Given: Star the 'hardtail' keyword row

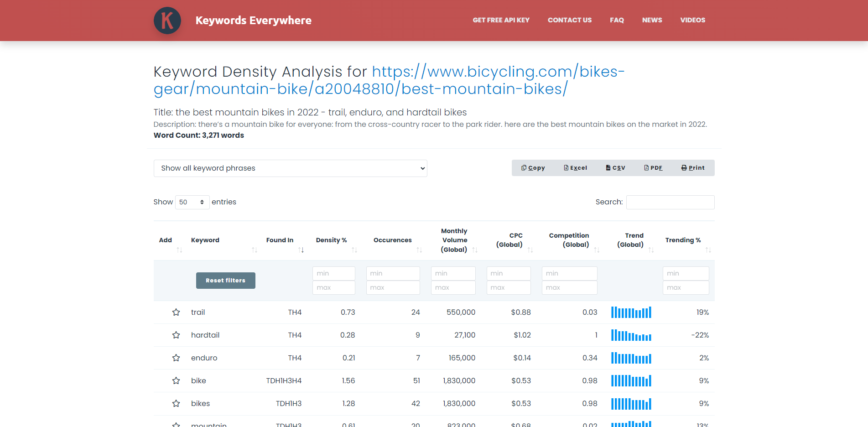Looking at the screenshot, I should 176,335.
